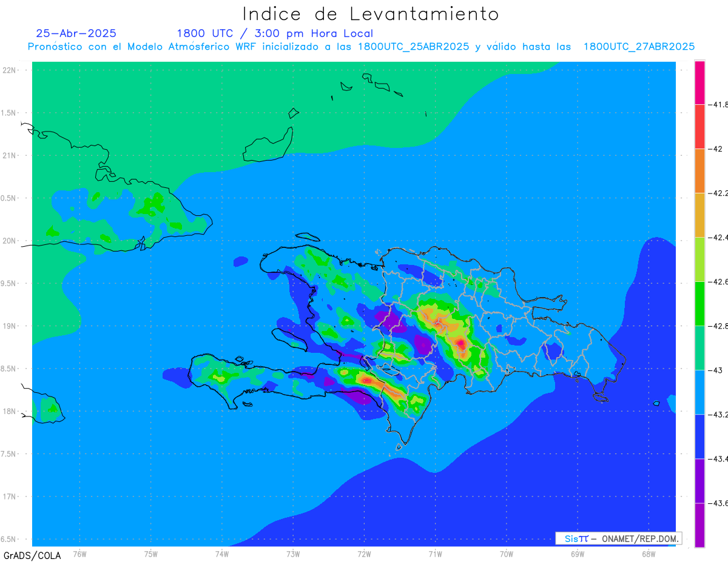Pick the golden swatch between -42.2 and -42.4
This screenshot has height=562, width=728.
[699, 215]
